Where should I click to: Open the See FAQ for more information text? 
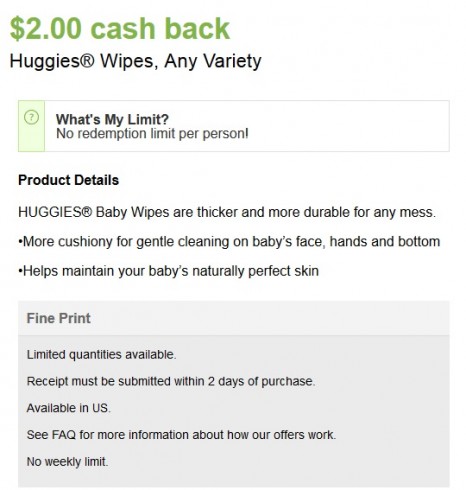click(x=181, y=435)
